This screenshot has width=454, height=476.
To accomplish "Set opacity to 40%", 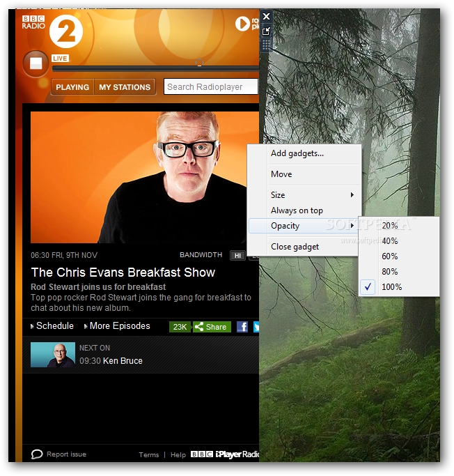I will click(399, 241).
